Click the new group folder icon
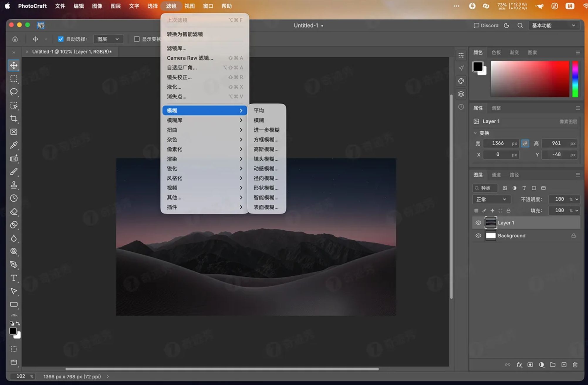The image size is (588, 385). [552, 364]
